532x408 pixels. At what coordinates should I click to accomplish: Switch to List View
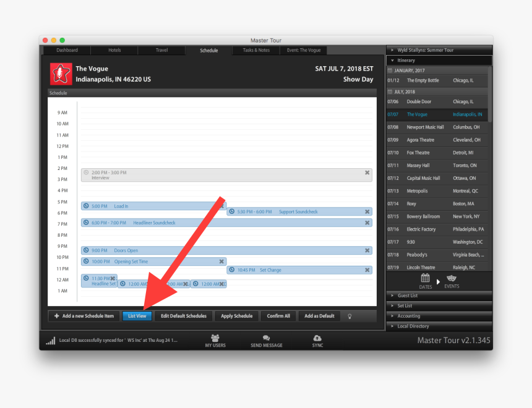click(x=137, y=316)
